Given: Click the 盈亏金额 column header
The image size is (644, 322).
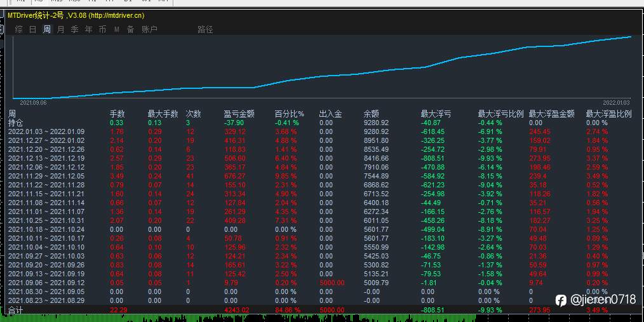Looking at the screenshot, I should pos(239,114).
